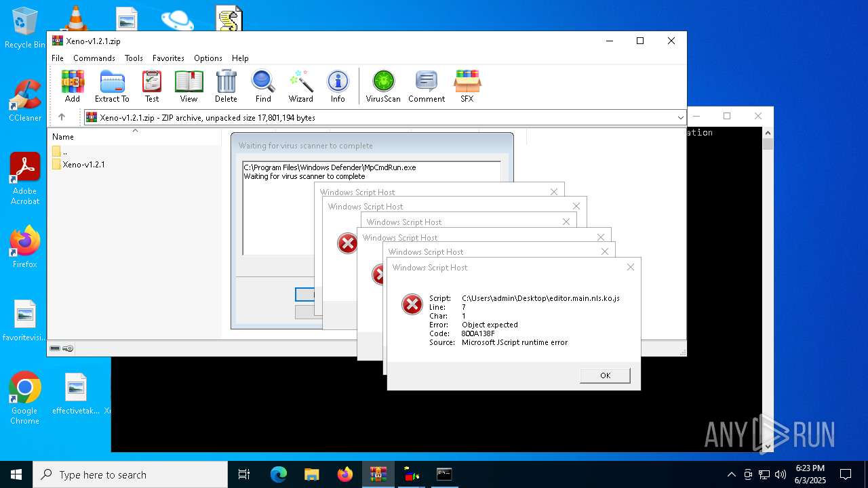Click the Find magnifier icon
Viewport: 868px width, 488px height.
[263, 86]
